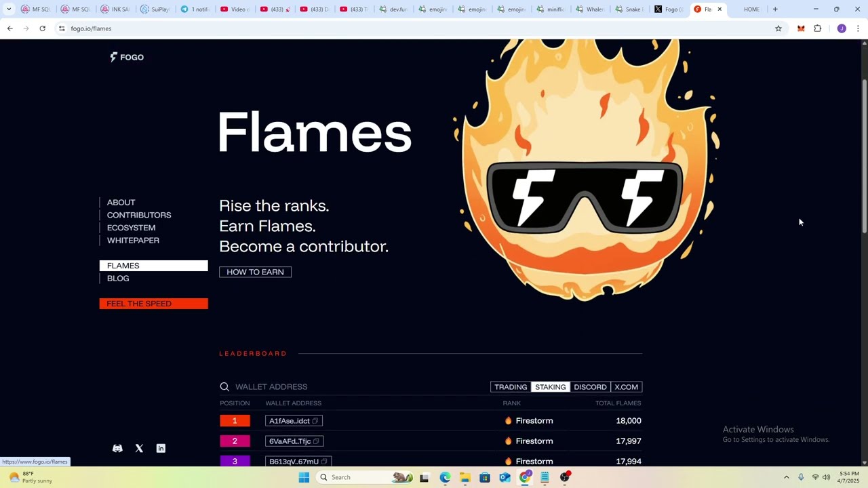The image size is (868, 488).
Task: Open a new browser tab
Action: (x=775, y=9)
